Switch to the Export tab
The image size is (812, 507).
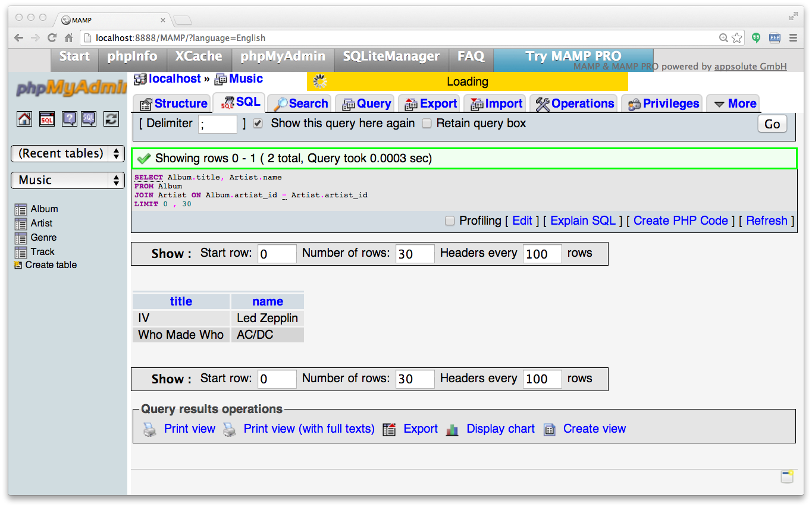click(430, 103)
